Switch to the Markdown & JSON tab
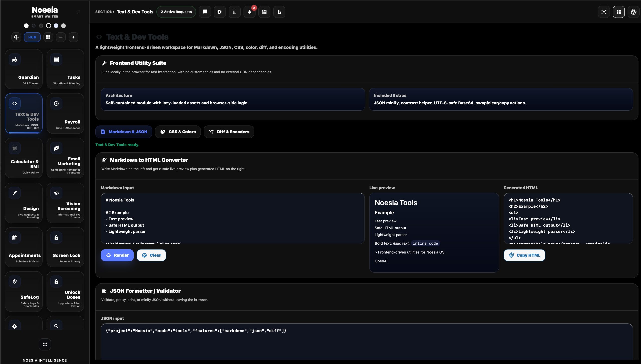 tap(124, 132)
